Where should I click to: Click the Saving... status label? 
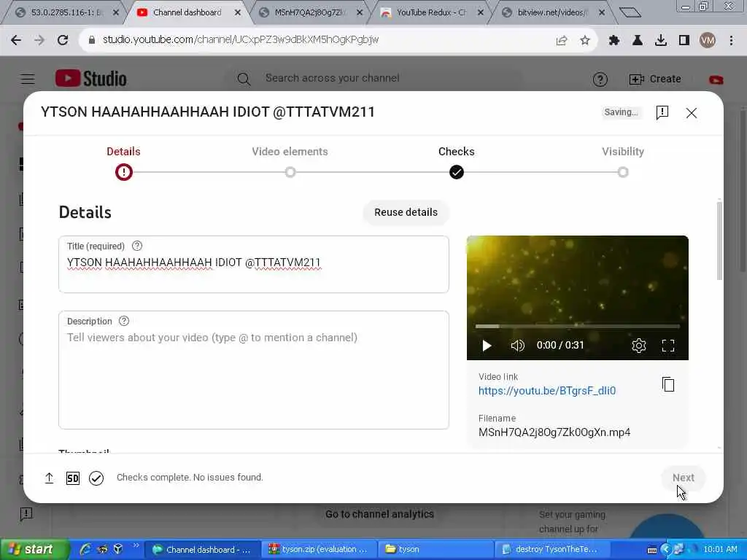(621, 112)
